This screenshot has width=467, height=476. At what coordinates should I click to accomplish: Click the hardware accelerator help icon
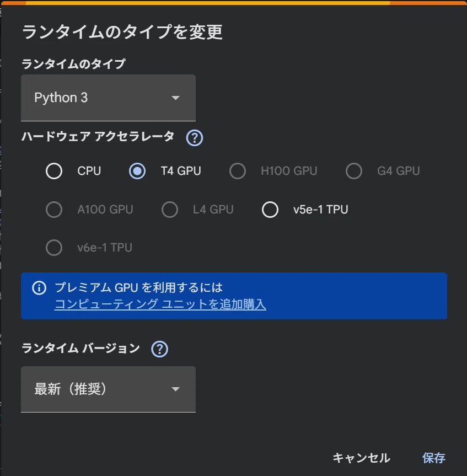point(194,138)
